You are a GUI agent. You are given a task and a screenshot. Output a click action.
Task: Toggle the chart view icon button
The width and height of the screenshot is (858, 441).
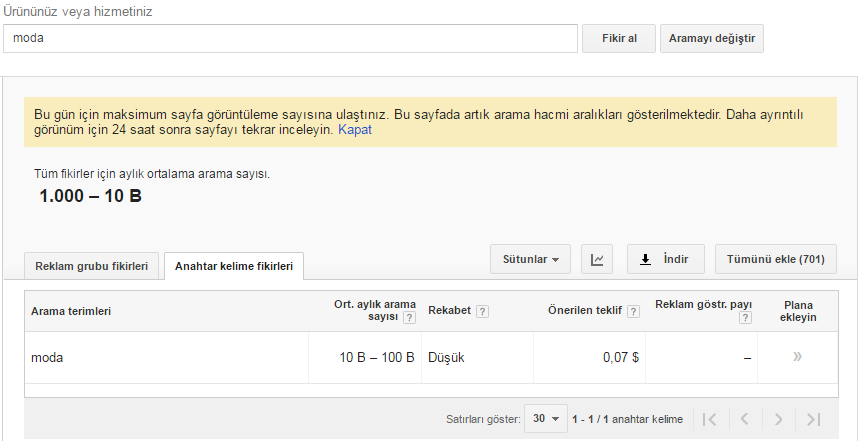tap(597, 259)
